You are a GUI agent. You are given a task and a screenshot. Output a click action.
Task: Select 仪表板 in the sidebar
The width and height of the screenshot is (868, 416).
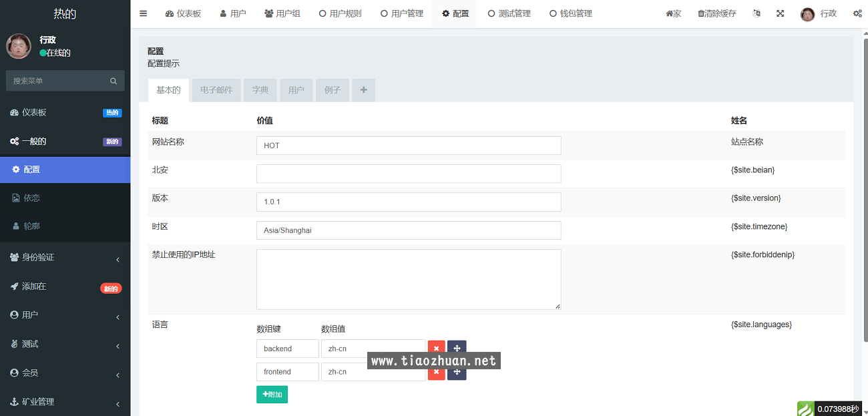click(35, 112)
